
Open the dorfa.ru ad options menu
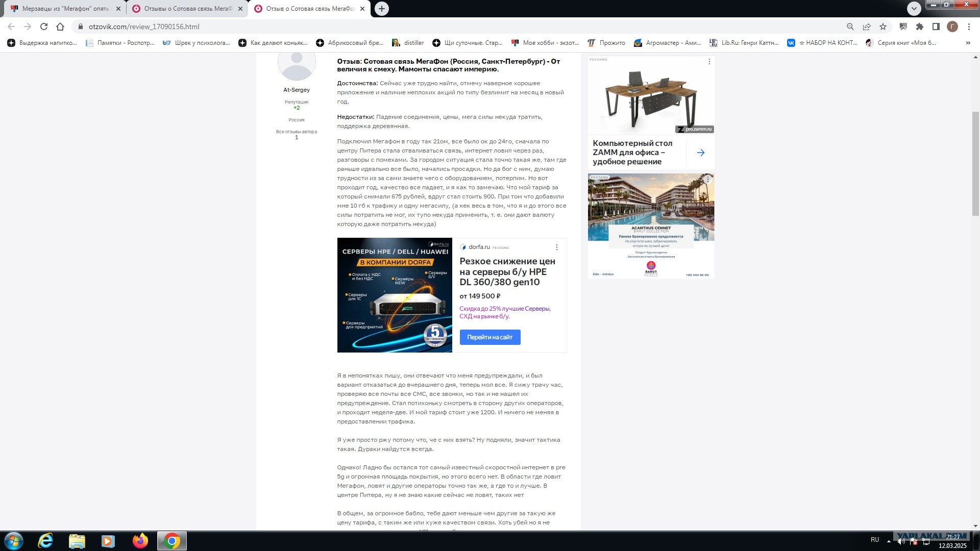[556, 247]
